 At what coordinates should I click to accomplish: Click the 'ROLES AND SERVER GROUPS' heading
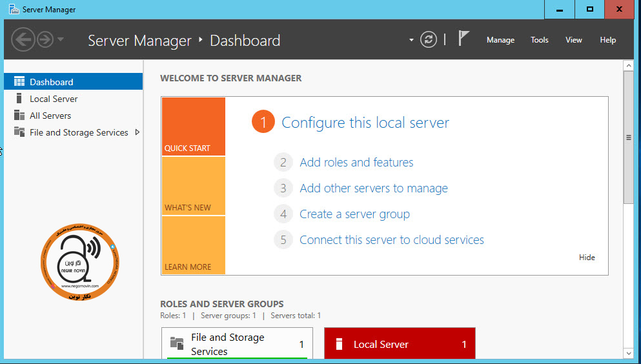pyautogui.click(x=221, y=304)
